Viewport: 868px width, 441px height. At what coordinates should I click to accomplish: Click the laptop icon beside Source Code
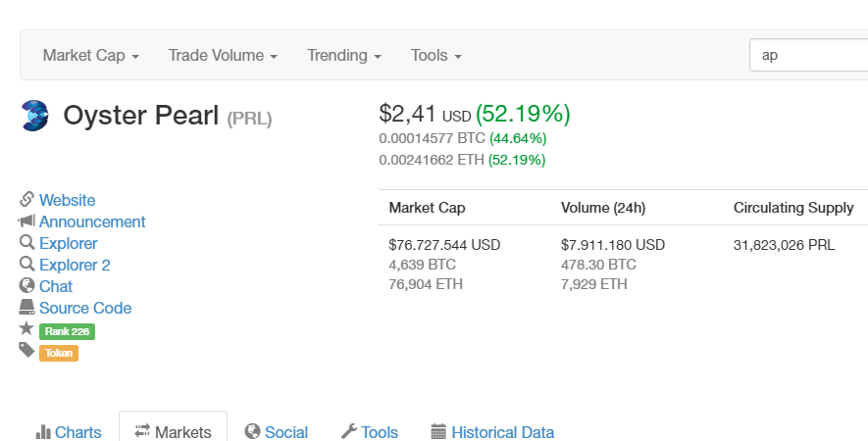[x=26, y=308]
